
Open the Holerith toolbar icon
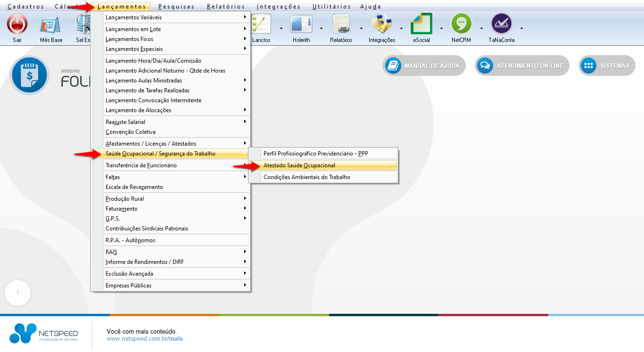tap(301, 24)
